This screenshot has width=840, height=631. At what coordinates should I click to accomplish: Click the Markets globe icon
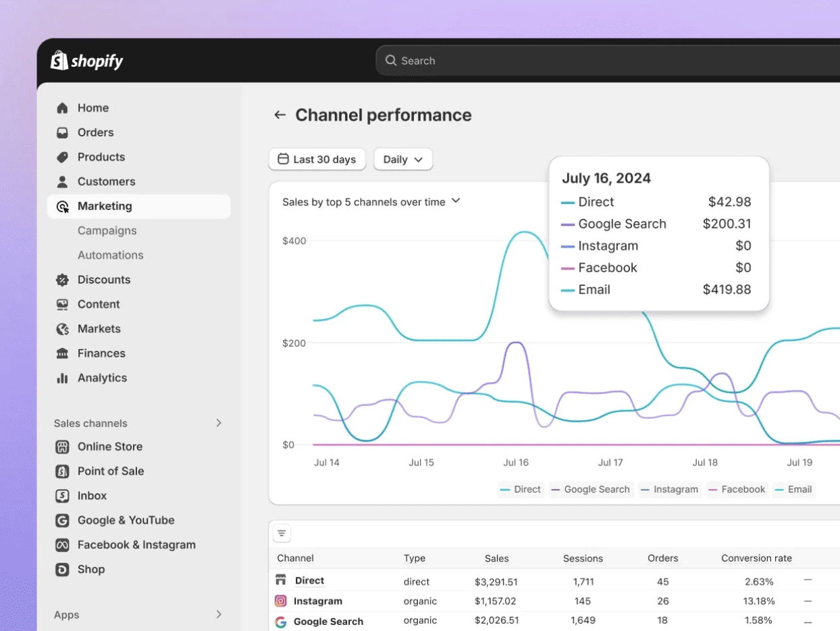click(x=63, y=329)
